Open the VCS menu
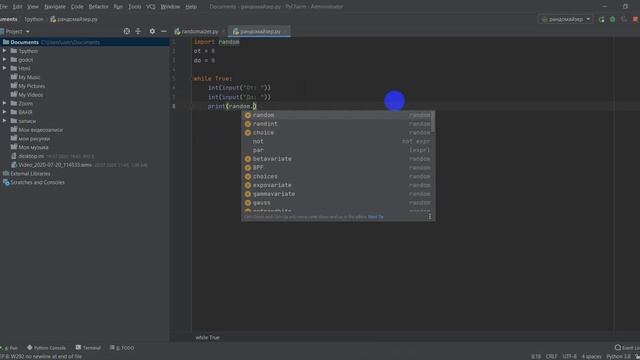Viewport: 640px width, 360px height. tap(151, 7)
